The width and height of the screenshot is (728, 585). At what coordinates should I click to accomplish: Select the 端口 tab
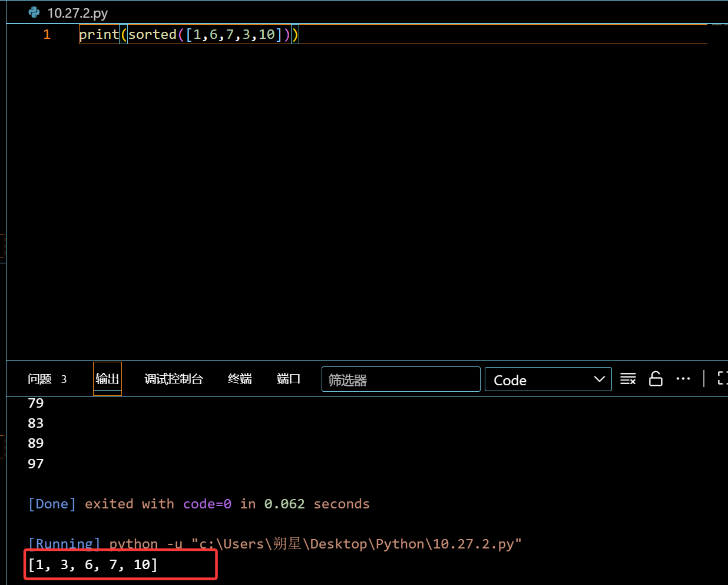tap(288, 379)
